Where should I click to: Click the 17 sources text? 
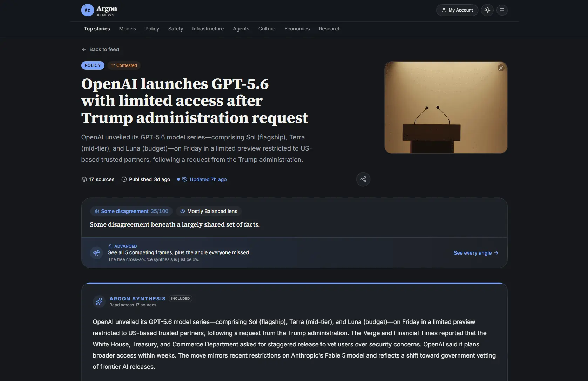tap(101, 179)
